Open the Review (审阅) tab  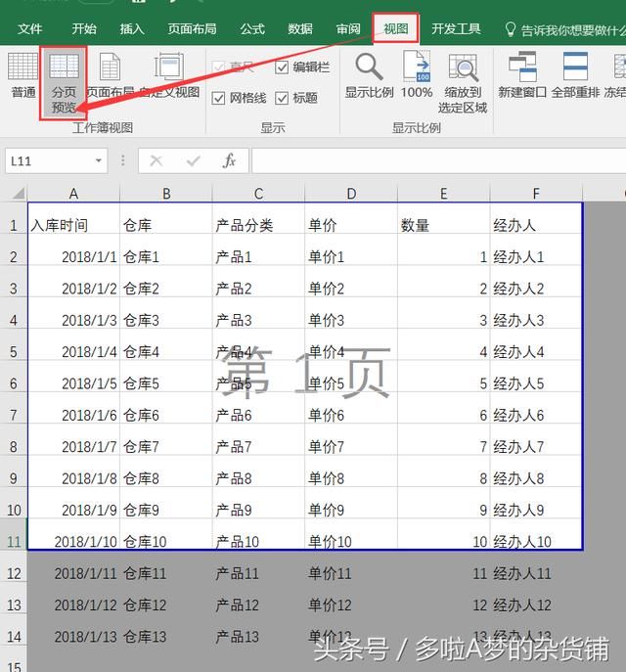(x=348, y=28)
